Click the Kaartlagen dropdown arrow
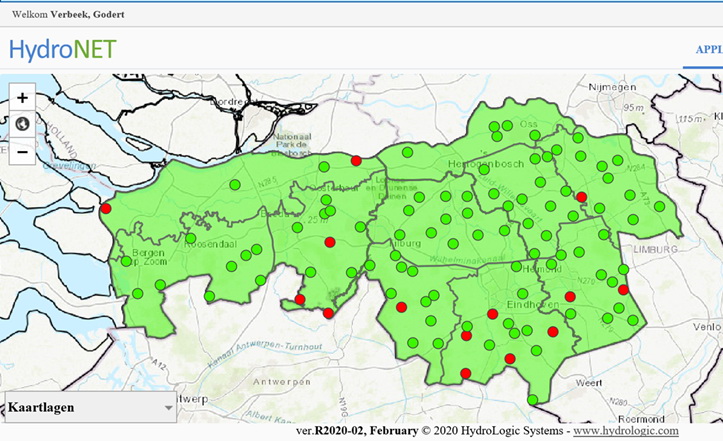The image size is (723, 441). click(167, 408)
